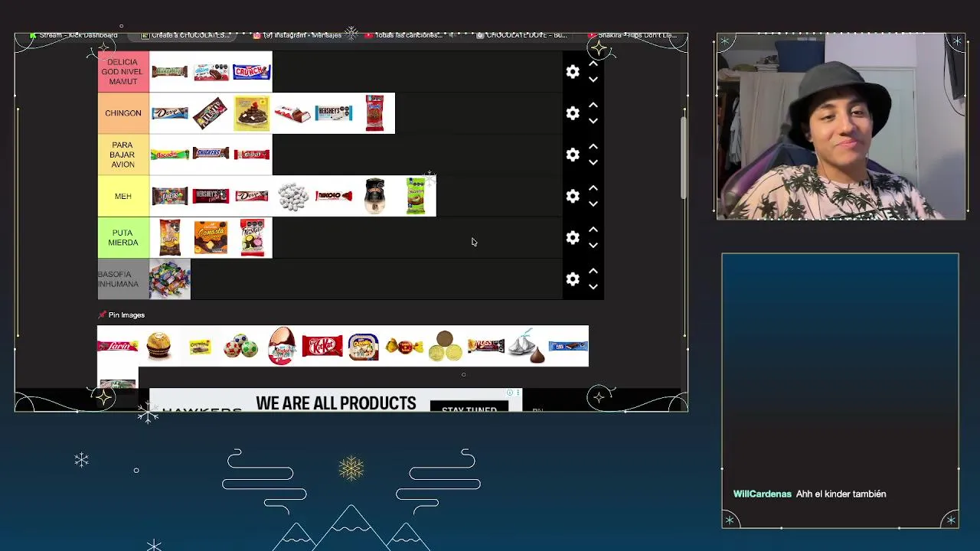The image size is (980, 551).
Task: Open settings gear for CHINGON row
Action: (x=573, y=113)
